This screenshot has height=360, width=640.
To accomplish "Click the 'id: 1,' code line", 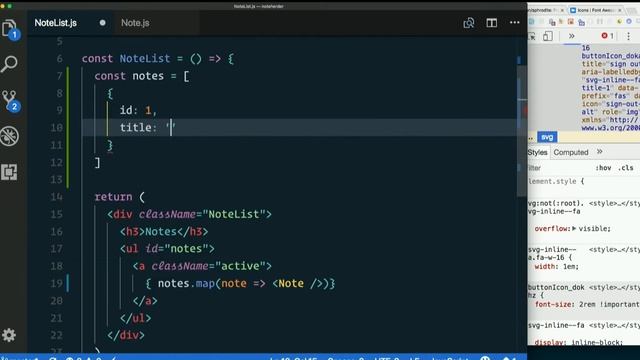I will (x=138, y=110).
